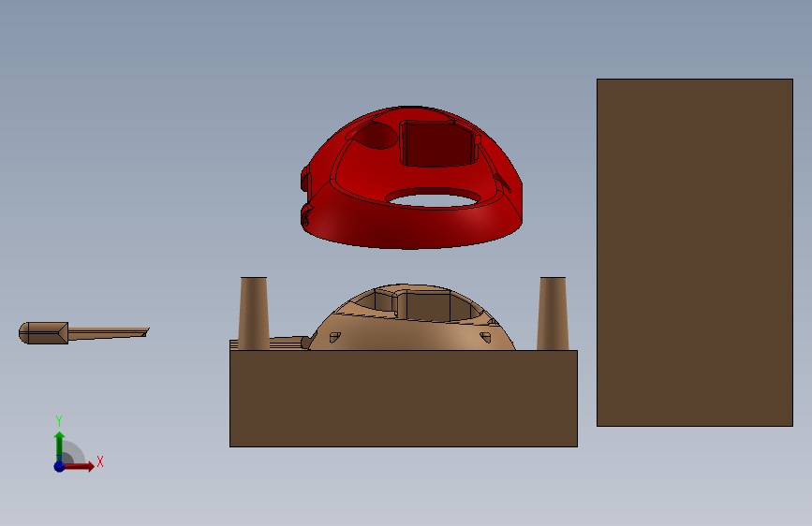Select the brown mold base block
This screenshot has width=812, height=526.
[x=404, y=398]
